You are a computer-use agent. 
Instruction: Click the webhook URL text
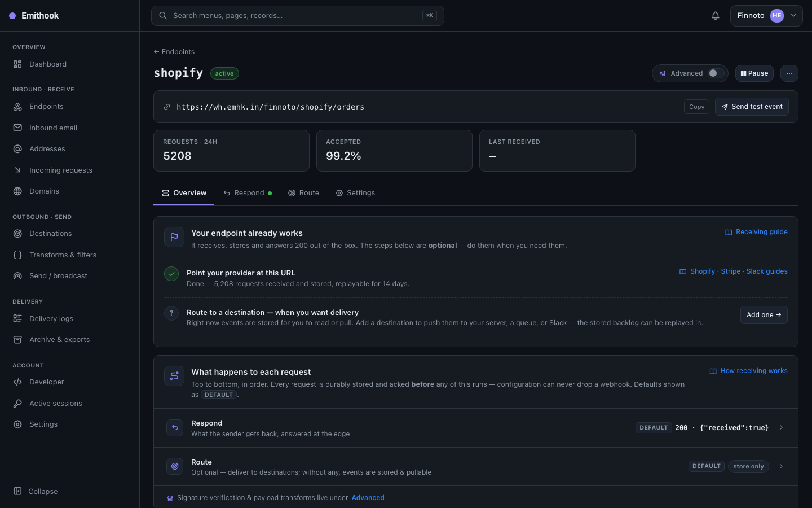tap(270, 107)
